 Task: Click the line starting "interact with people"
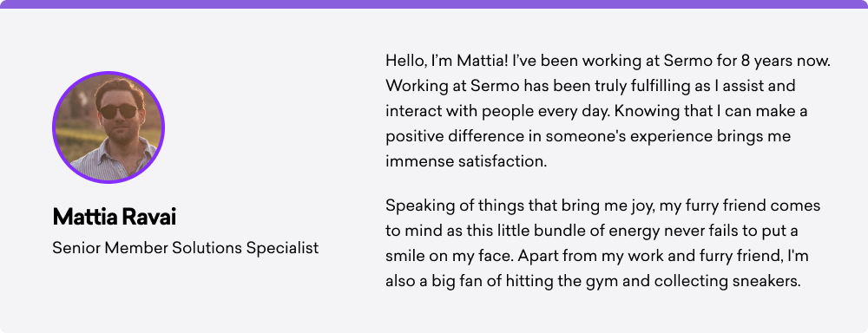[x=597, y=111]
